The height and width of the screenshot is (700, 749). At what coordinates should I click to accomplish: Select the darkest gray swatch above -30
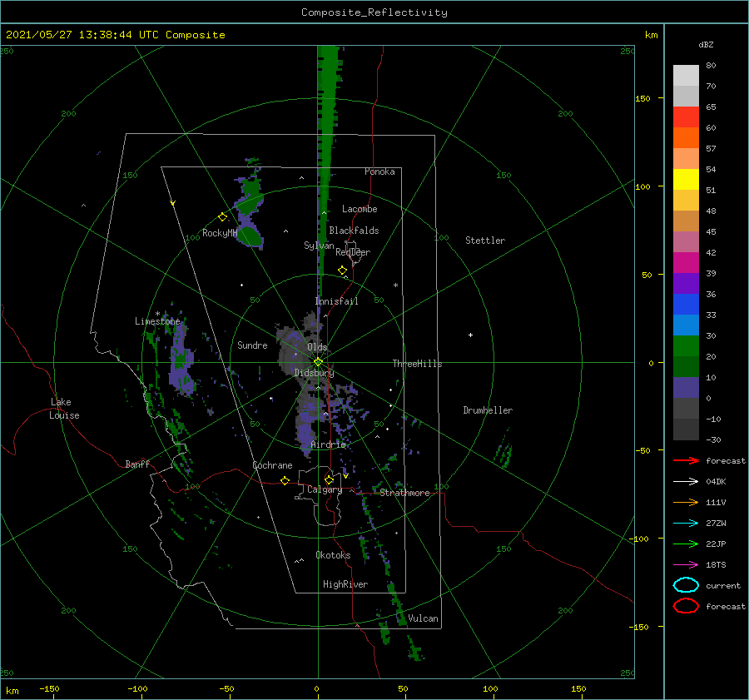tap(686, 429)
